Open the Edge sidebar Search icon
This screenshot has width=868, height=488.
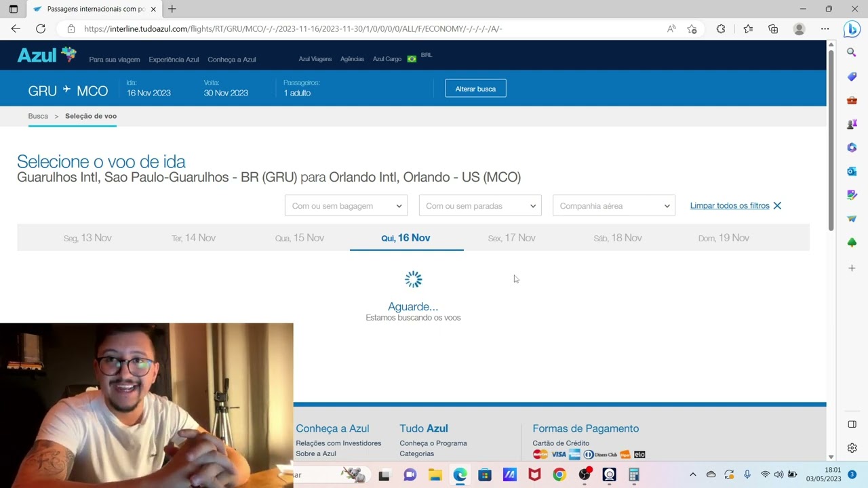(x=852, y=52)
